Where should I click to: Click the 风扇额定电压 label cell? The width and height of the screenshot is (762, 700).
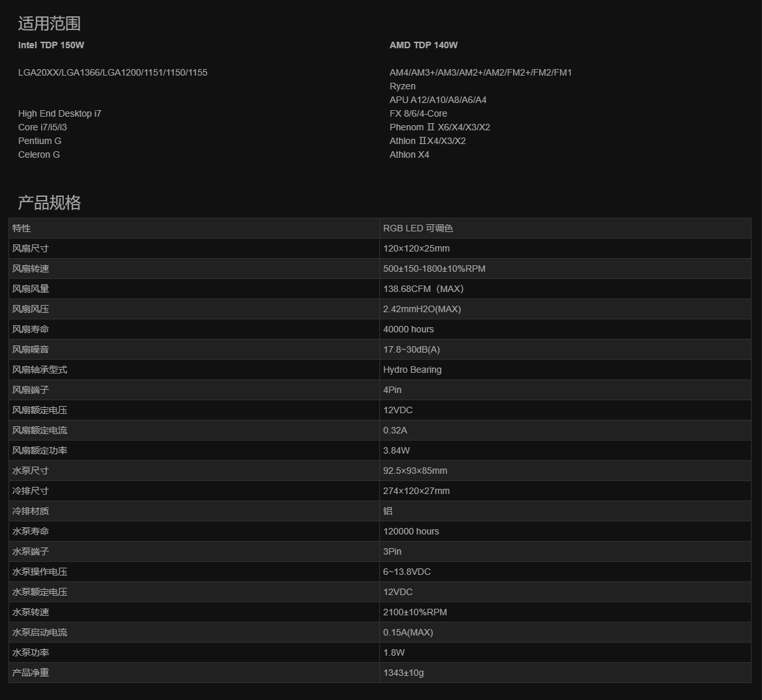194,410
